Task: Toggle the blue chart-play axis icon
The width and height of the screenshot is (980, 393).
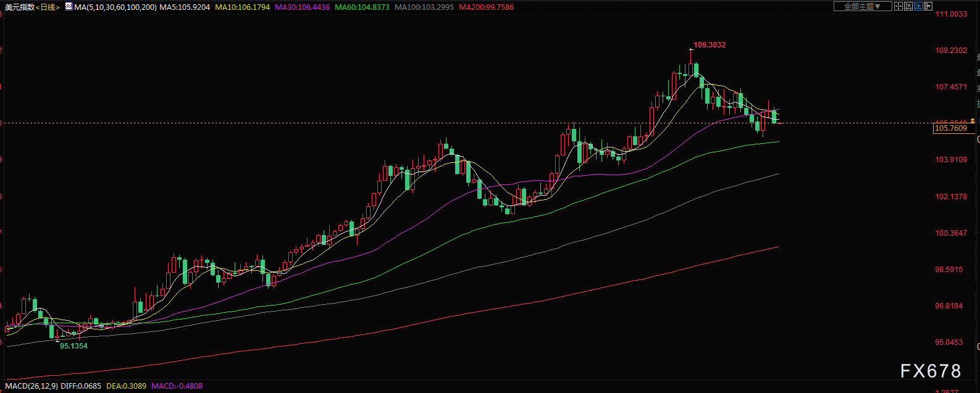Action: pos(918,6)
